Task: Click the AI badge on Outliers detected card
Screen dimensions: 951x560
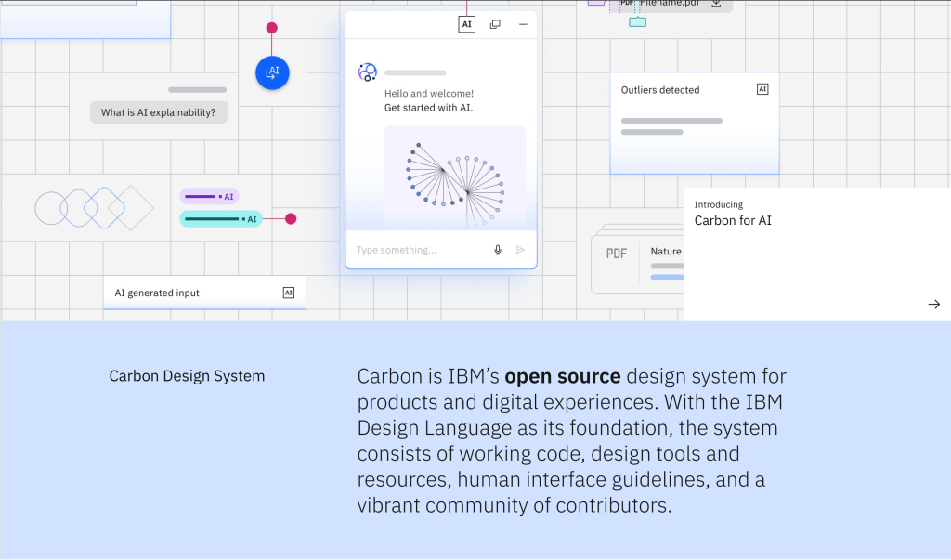Action: (x=762, y=88)
